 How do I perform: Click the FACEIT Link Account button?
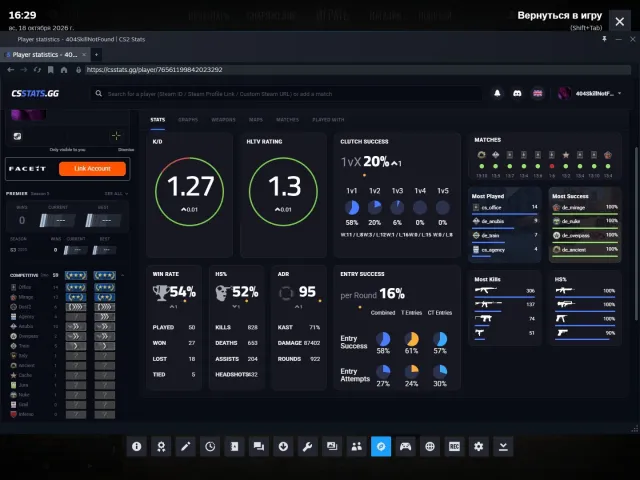coord(92,169)
